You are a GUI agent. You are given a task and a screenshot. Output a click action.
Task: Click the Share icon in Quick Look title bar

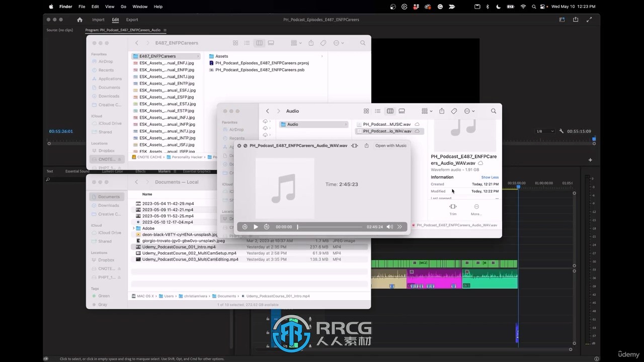[x=366, y=146]
